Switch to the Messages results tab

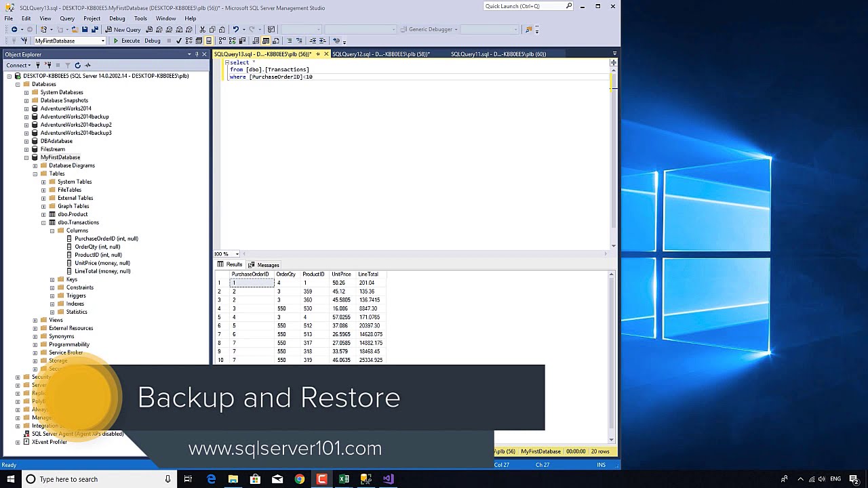coord(264,264)
